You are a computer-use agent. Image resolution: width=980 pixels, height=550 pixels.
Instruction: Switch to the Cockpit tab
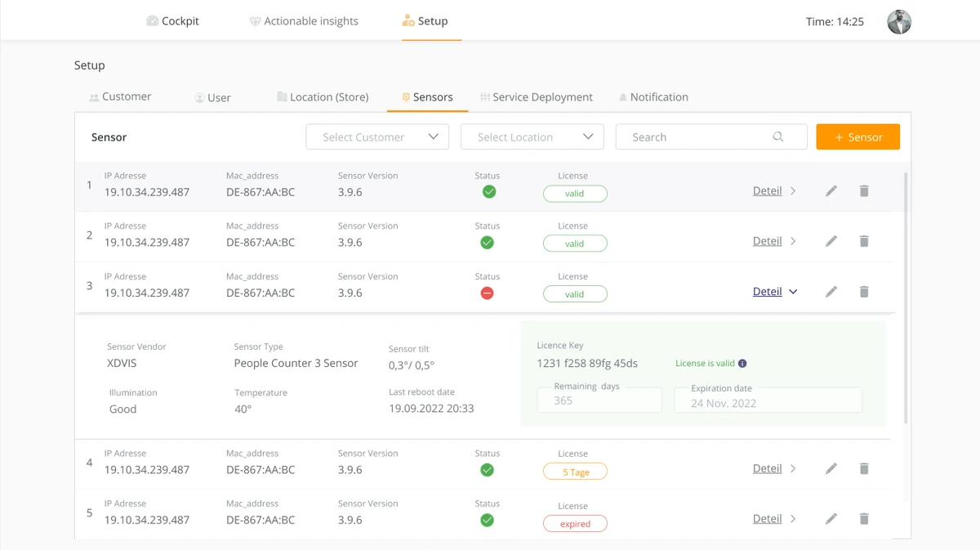tap(172, 21)
